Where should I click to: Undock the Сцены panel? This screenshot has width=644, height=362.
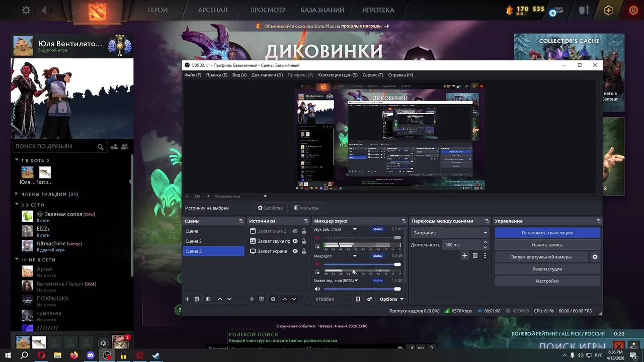(241, 221)
